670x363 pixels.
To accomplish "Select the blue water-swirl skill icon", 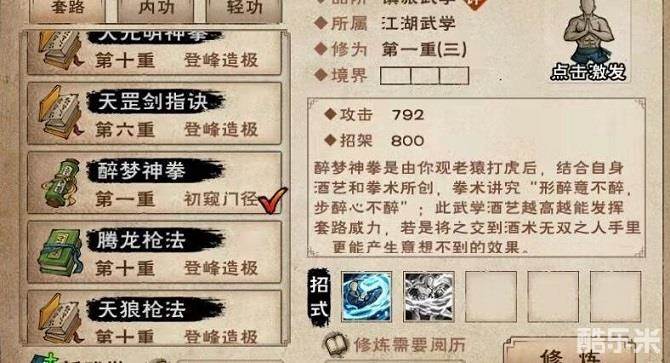I will (367, 296).
